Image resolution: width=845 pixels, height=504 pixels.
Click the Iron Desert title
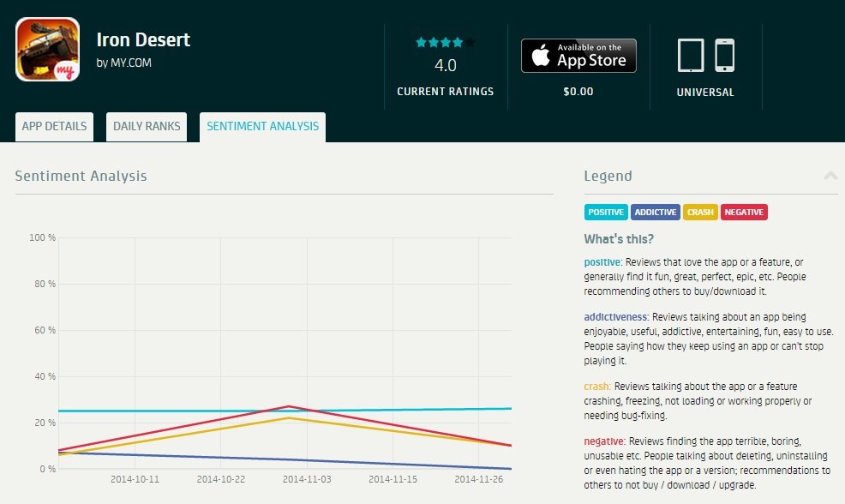[x=143, y=40]
